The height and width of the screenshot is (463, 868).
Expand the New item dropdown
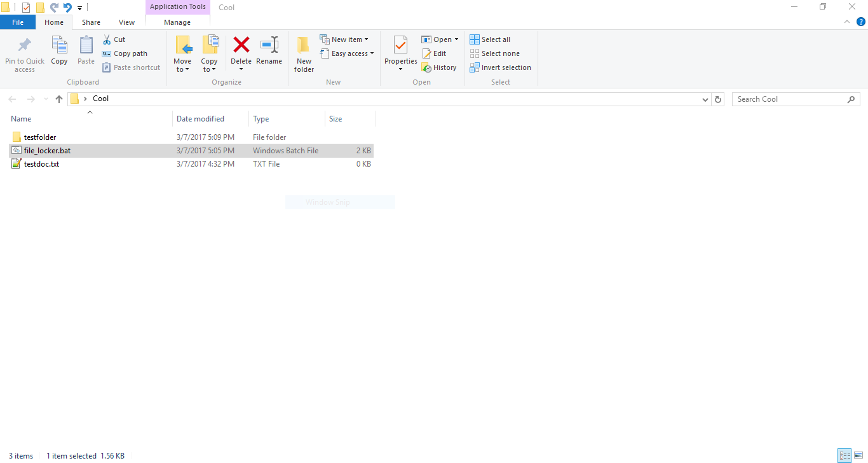[346, 39]
